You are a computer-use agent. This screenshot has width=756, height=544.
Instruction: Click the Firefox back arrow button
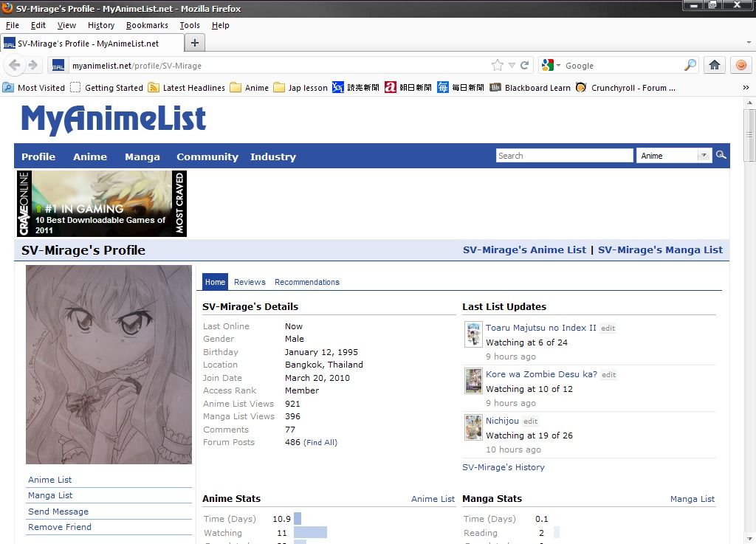pos(15,66)
